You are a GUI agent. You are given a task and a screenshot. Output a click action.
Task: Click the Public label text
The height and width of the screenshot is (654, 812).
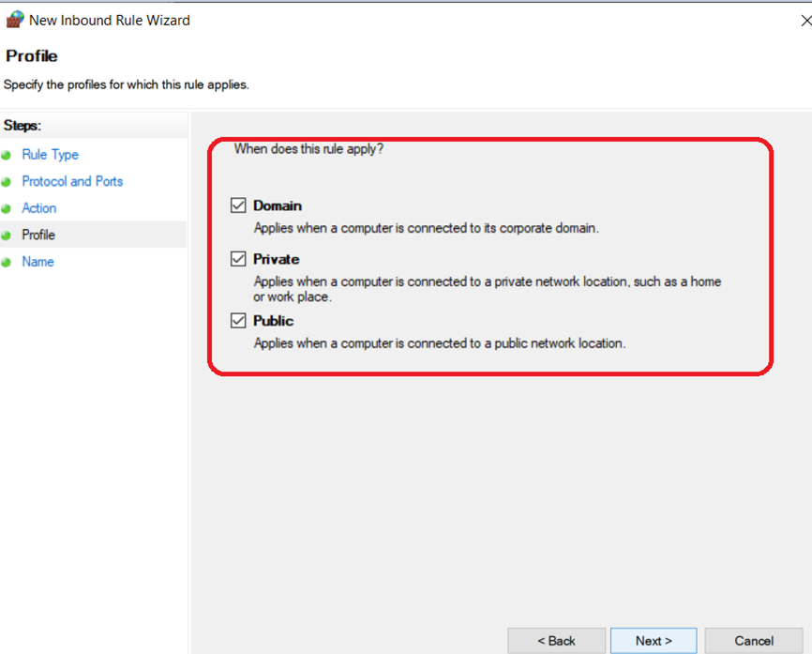tap(274, 321)
